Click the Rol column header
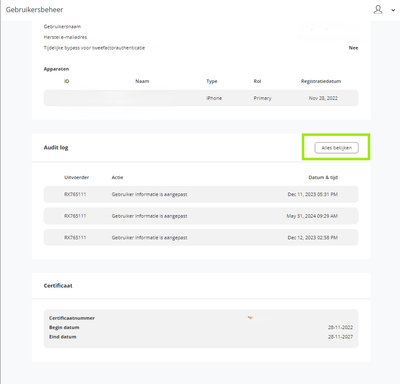The height and width of the screenshot is (384, 400). pyautogui.click(x=257, y=81)
